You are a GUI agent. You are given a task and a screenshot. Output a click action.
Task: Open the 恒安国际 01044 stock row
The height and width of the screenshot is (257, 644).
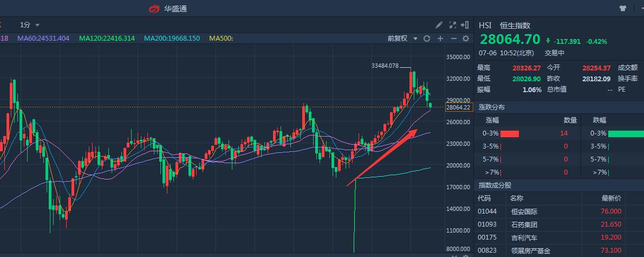click(x=559, y=211)
